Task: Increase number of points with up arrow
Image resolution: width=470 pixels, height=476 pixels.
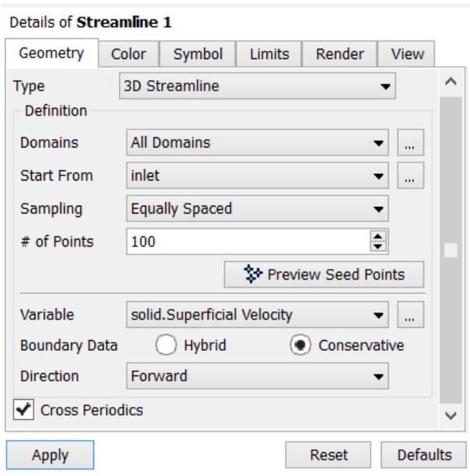Action: coord(378,237)
